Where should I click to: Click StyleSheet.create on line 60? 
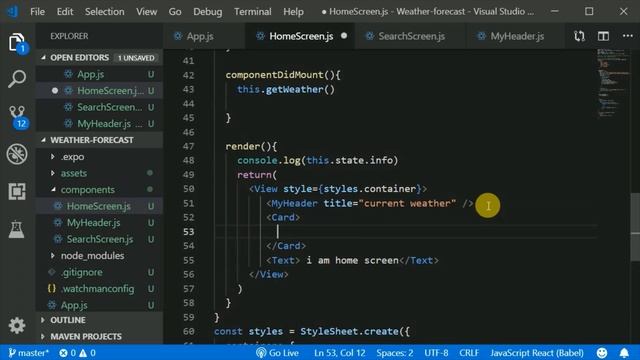pyautogui.click(x=349, y=331)
